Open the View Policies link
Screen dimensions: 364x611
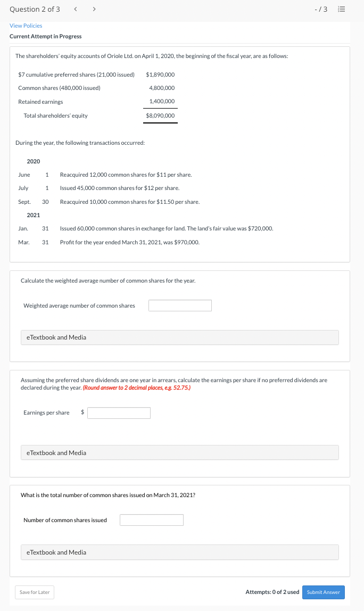[26, 26]
